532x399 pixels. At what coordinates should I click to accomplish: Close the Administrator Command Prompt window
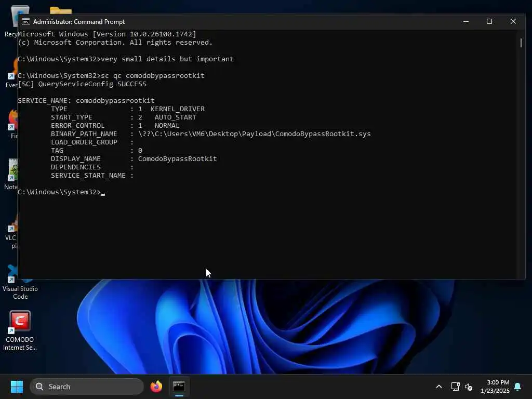513,21
